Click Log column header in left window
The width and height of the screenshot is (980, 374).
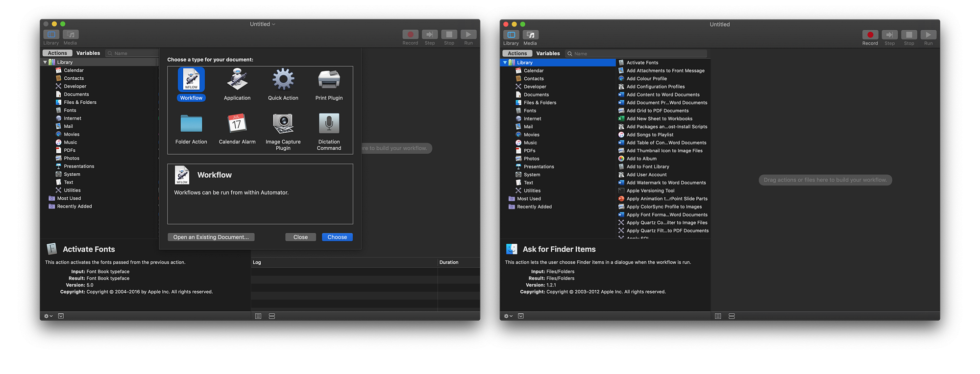[344, 262]
